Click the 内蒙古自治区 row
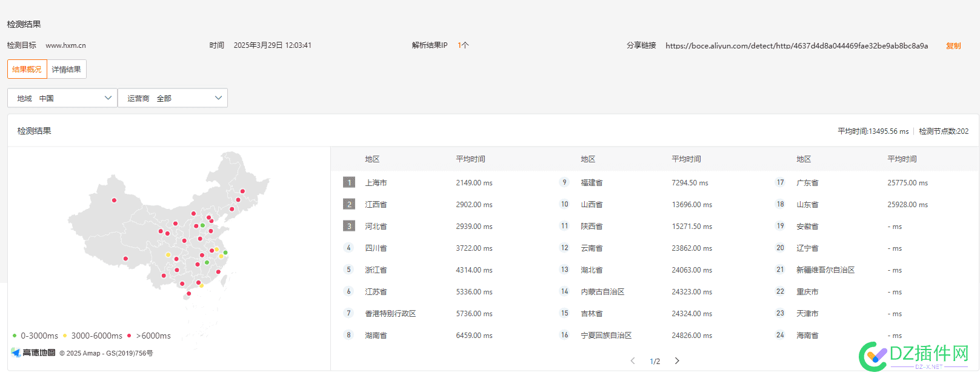The height and width of the screenshot is (381, 980). click(x=655, y=291)
